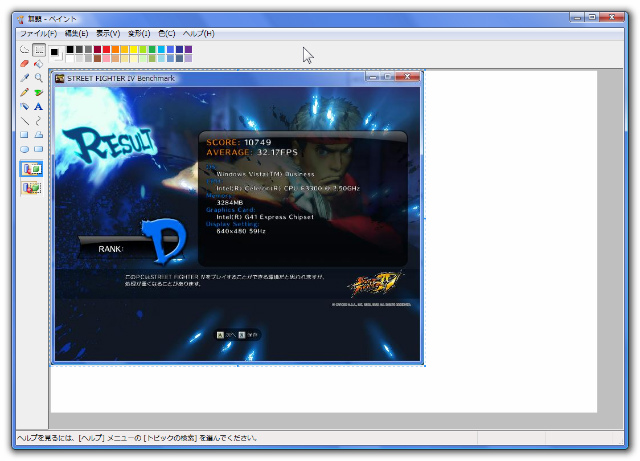Minimize the Paint window
The image size is (640, 461).
point(577,18)
